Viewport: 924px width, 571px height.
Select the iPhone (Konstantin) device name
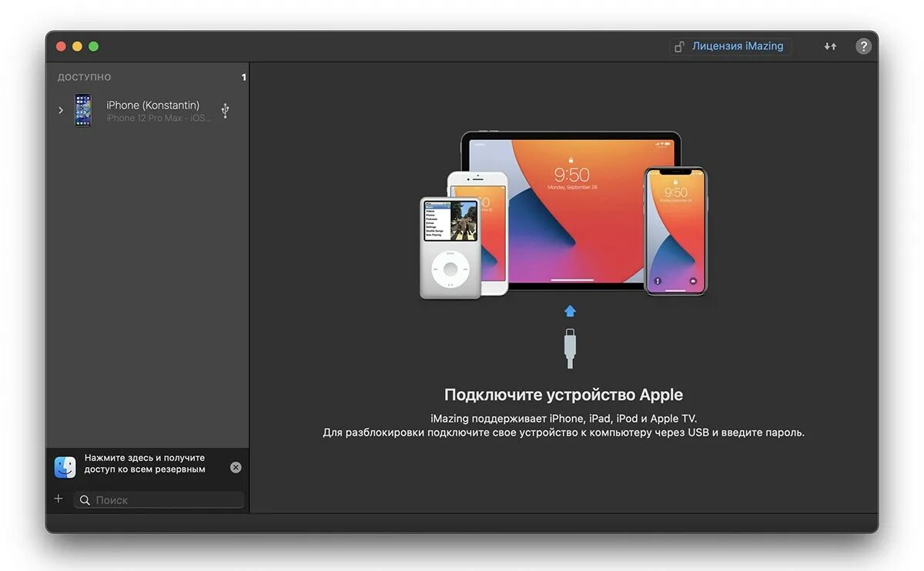coord(152,105)
